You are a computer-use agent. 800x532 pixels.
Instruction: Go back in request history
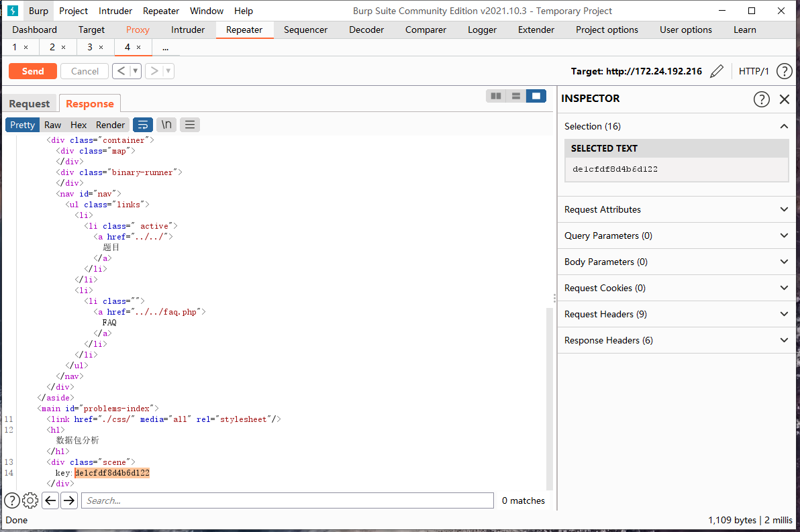(x=121, y=71)
